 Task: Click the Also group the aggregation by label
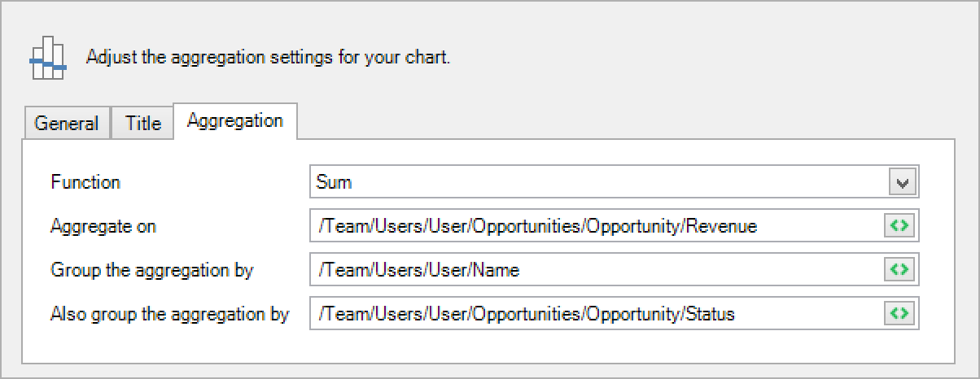pyautogui.click(x=169, y=314)
